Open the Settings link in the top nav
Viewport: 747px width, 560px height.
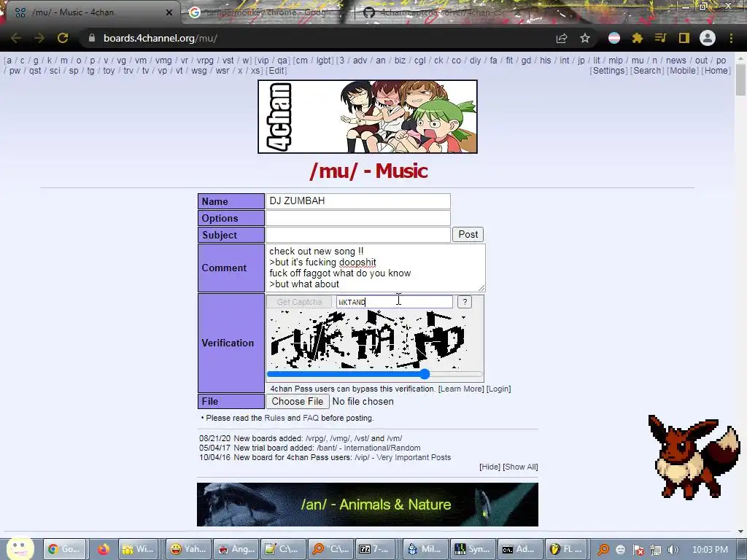coord(609,71)
